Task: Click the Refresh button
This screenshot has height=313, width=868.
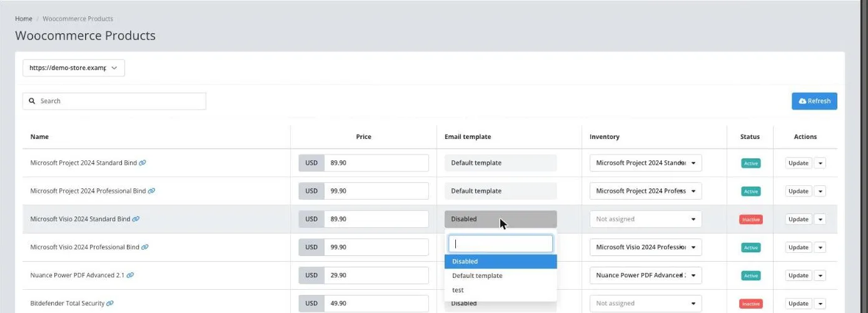Action: [814, 101]
